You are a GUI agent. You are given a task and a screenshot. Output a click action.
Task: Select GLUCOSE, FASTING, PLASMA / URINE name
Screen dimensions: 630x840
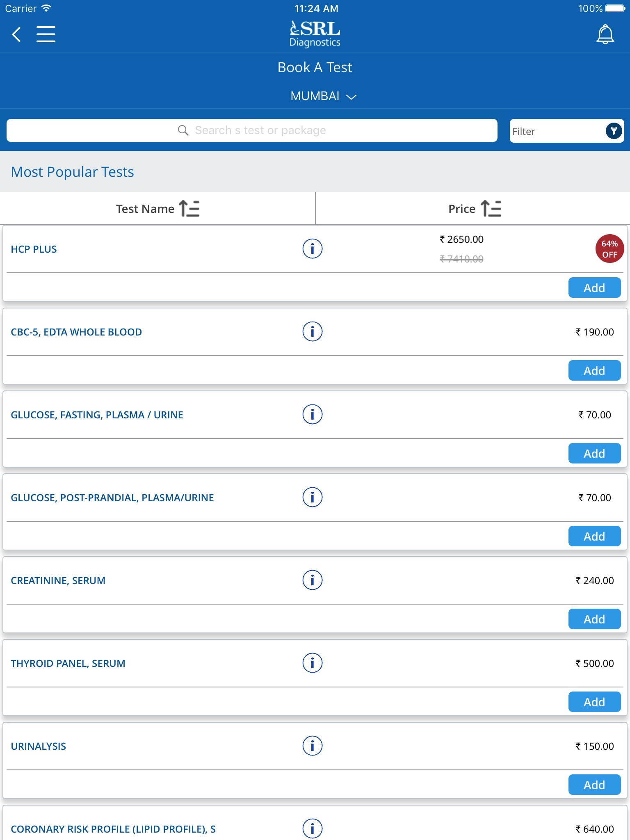click(x=97, y=415)
